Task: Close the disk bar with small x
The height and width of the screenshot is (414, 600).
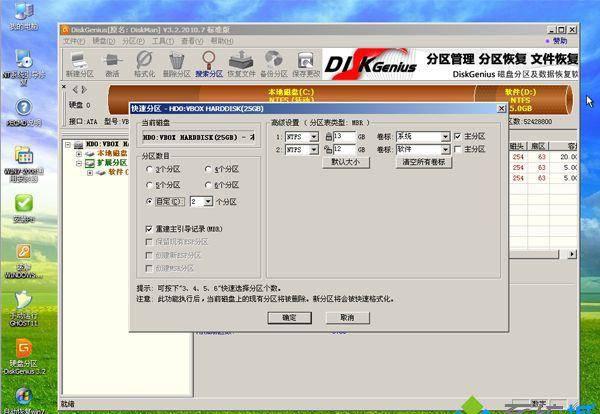Action: click(64, 87)
